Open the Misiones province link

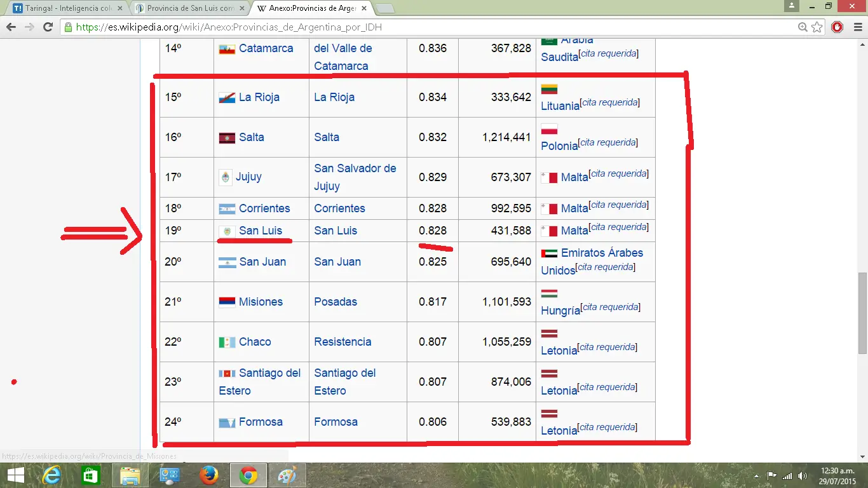[261, 302]
